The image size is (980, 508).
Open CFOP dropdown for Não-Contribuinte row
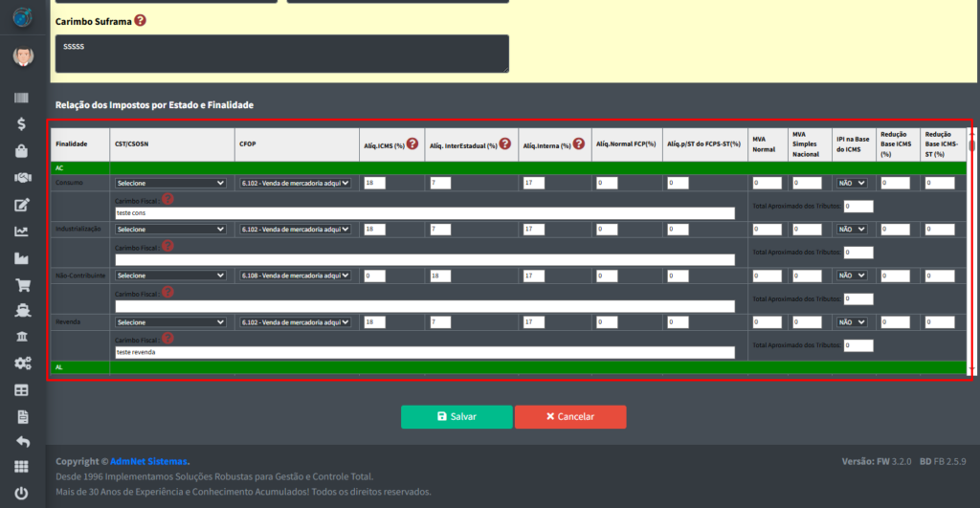coord(296,276)
